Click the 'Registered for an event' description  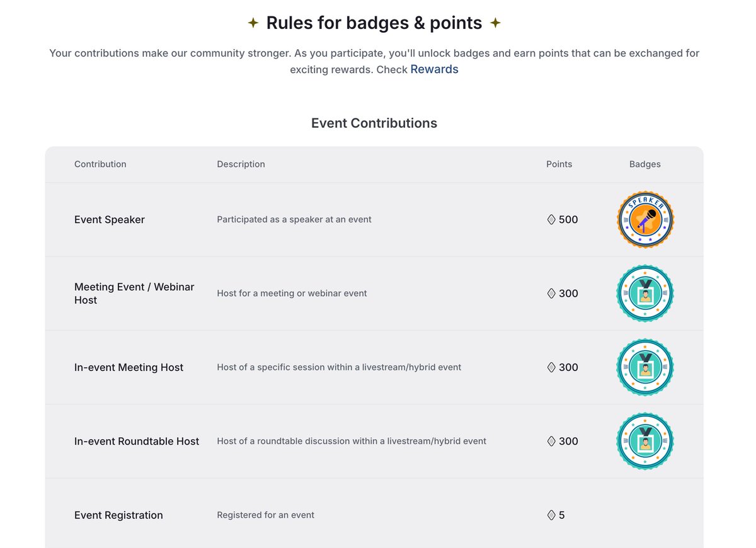point(265,515)
